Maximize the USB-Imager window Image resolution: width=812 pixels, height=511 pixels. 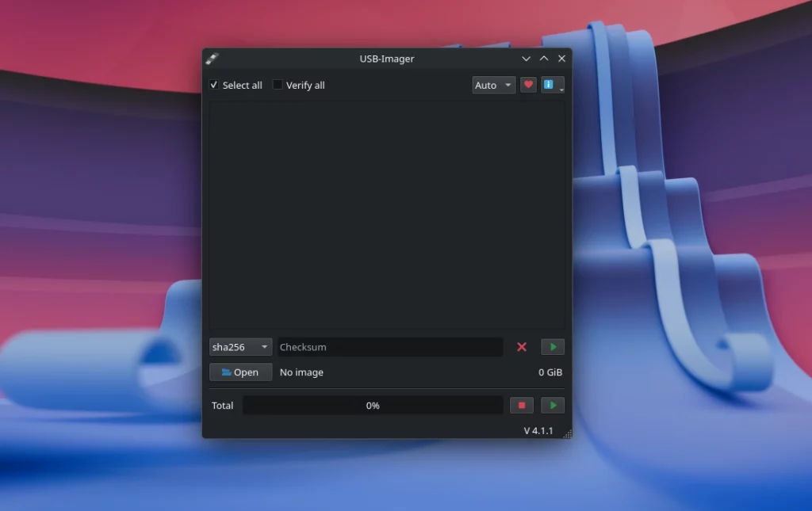click(x=544, y=59)
